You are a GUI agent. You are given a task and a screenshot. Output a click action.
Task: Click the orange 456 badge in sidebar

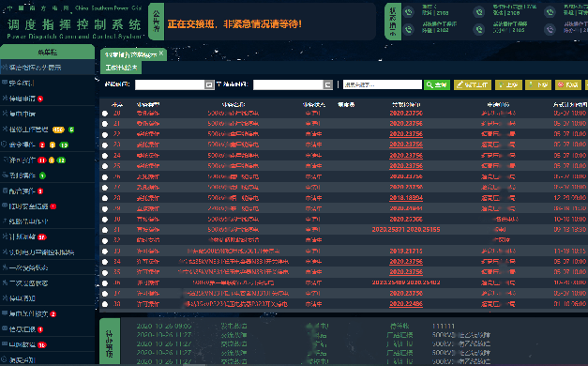[x=58, y=130]
